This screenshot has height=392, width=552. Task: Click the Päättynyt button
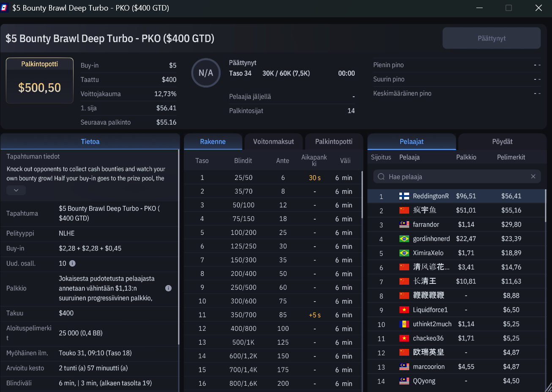click(492, 38)
